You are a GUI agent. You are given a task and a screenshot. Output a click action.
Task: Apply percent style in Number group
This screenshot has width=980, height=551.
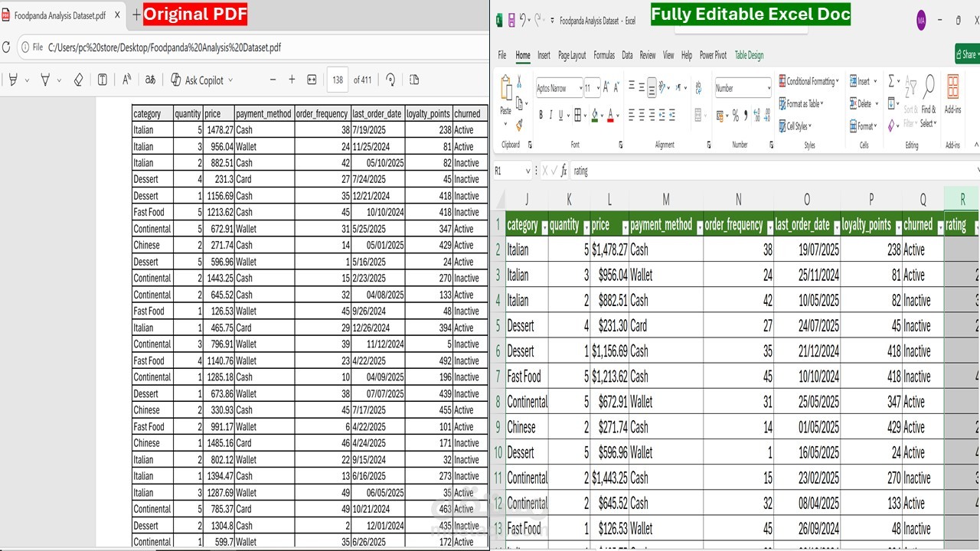coord(735,116)
